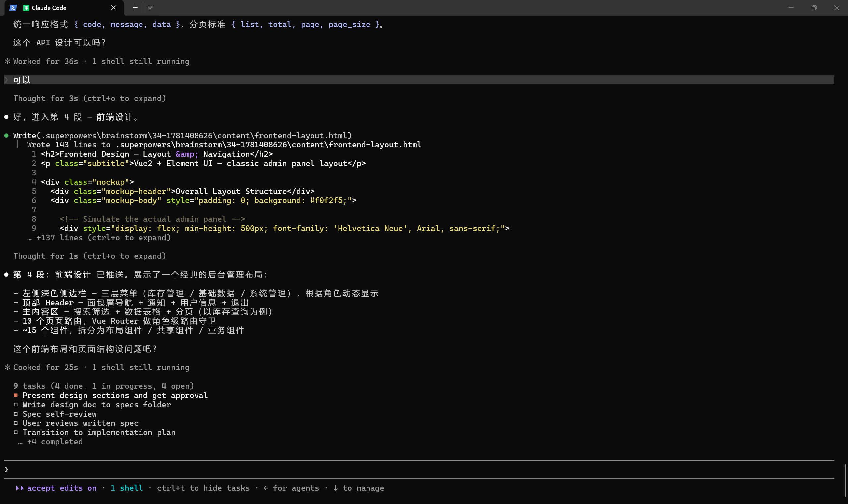
Task: Minimize the terminal window
Action: click(791, 8)
